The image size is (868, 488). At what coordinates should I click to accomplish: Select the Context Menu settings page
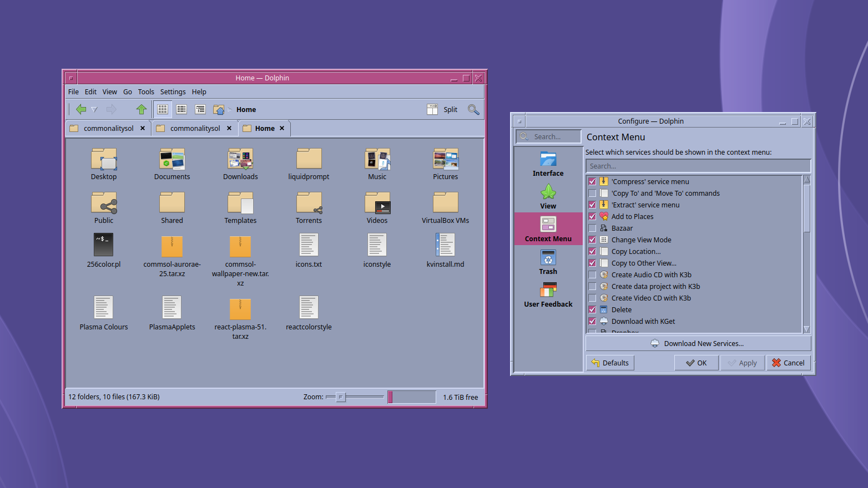tap(548, 229)
